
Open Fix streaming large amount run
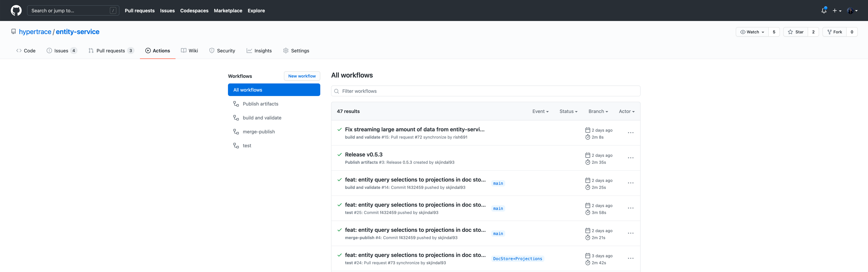(415, 129)
